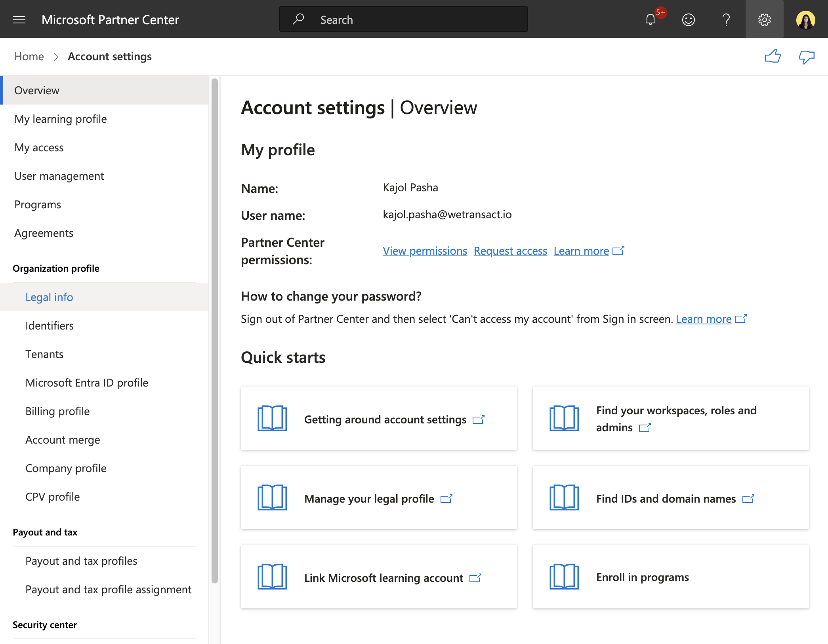This screenshot has width=828, height=644.
Task: Open the settings gear
Action: (765, 19)
